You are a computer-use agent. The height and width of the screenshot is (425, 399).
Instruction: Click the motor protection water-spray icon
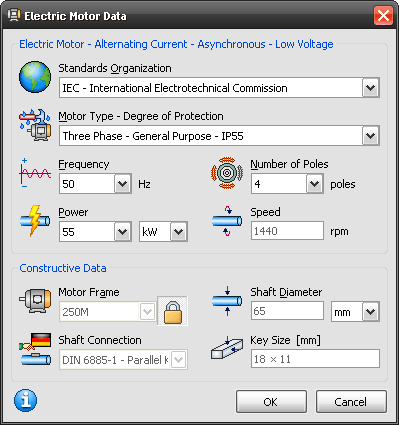(35, 125)
